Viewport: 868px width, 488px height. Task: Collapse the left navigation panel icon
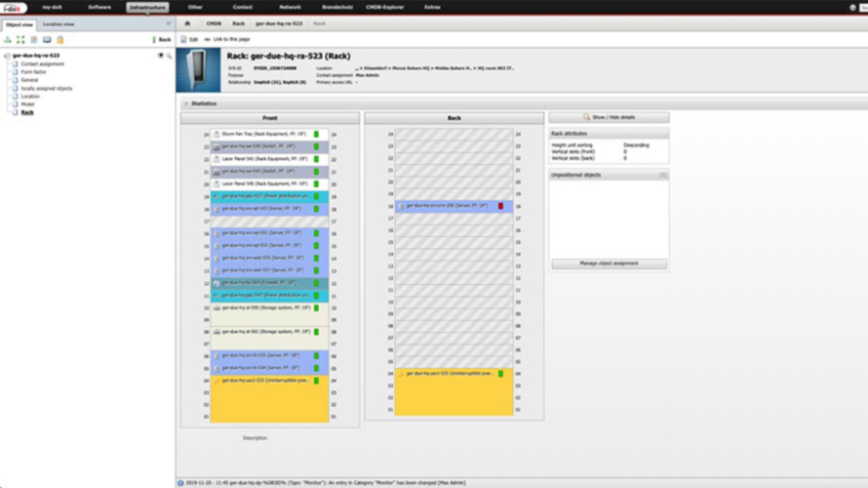pos(169,23)
